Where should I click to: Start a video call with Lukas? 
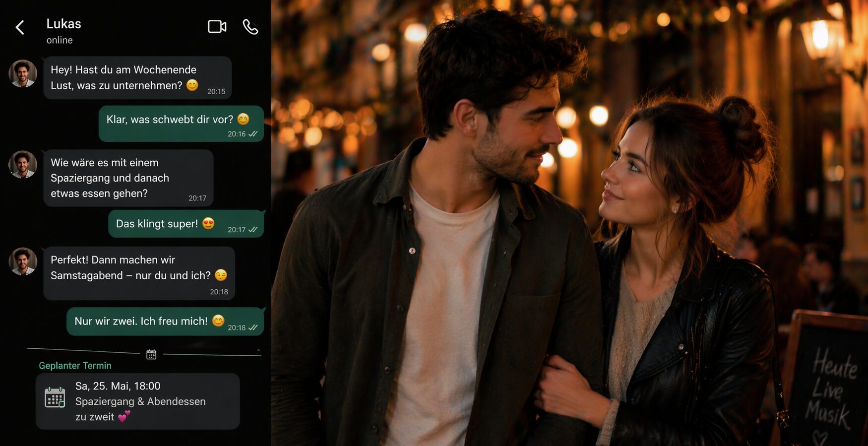tap(217, 27)
